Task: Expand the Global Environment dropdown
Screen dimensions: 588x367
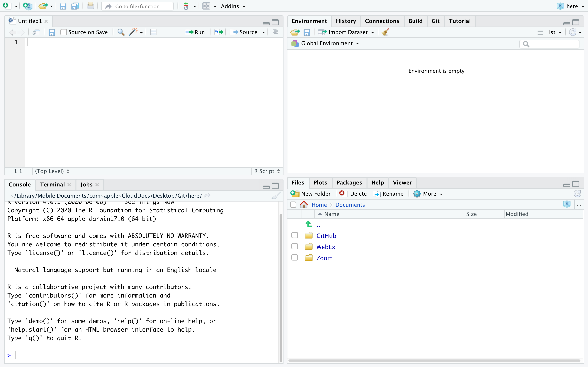Action: coord(330,43)
